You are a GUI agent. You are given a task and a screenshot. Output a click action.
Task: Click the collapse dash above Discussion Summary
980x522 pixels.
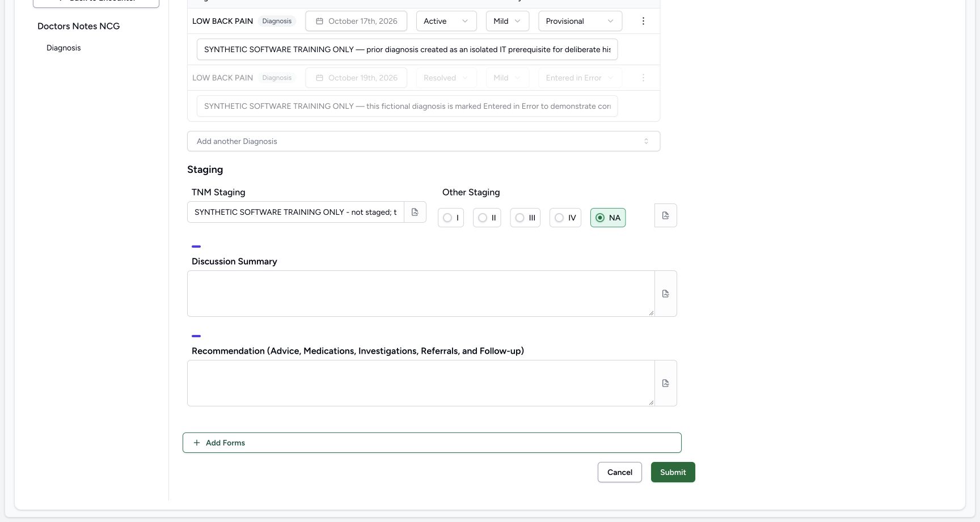point(196,247)
